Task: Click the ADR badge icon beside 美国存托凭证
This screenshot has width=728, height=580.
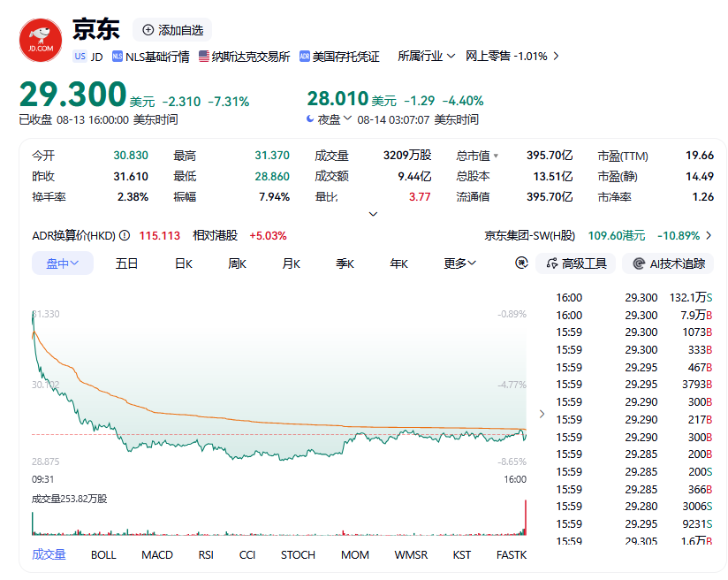Action: [x=305, y=57]
